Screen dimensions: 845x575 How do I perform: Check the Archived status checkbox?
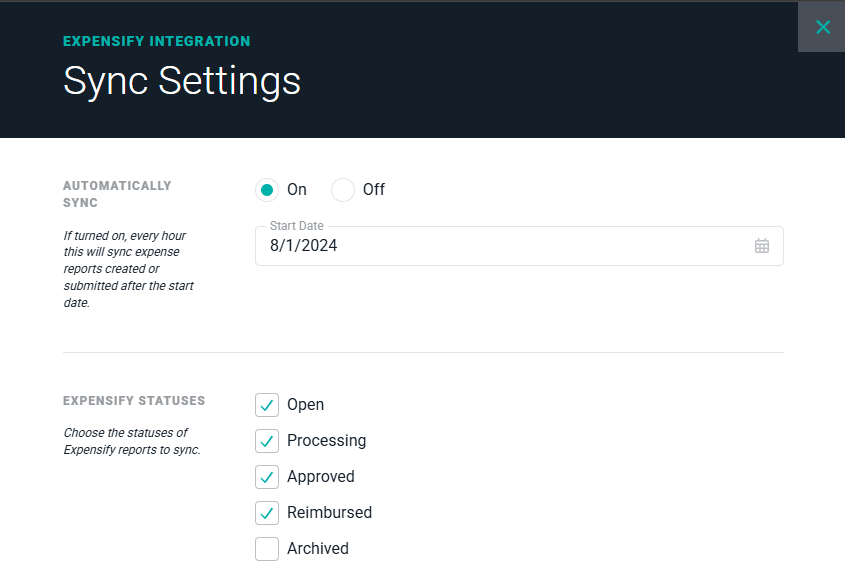point(267,549)
